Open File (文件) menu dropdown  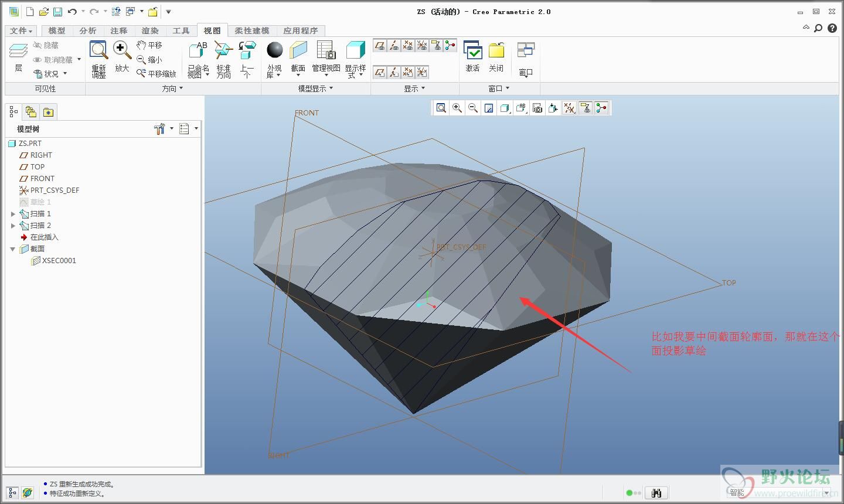[x=21, y=30]
